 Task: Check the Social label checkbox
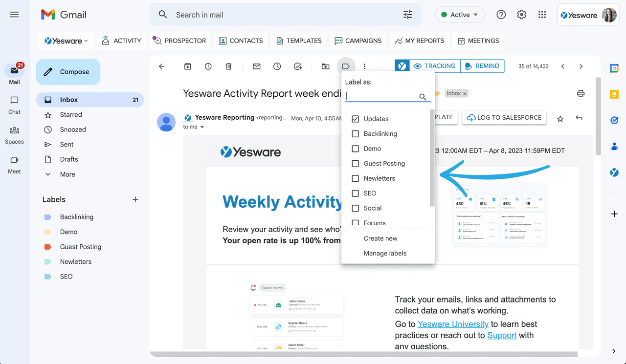356,208
